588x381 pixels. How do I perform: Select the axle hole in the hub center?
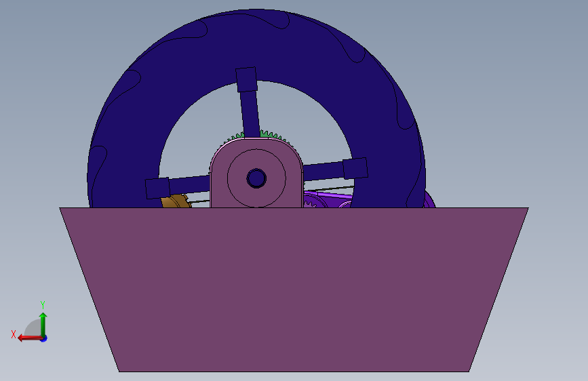[256, 178]
